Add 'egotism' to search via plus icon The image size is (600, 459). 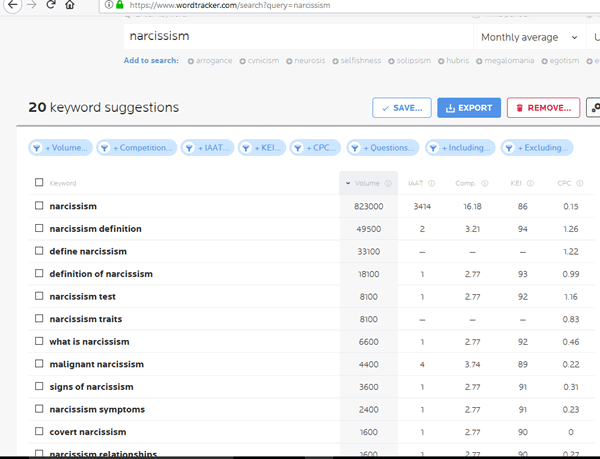544,61
